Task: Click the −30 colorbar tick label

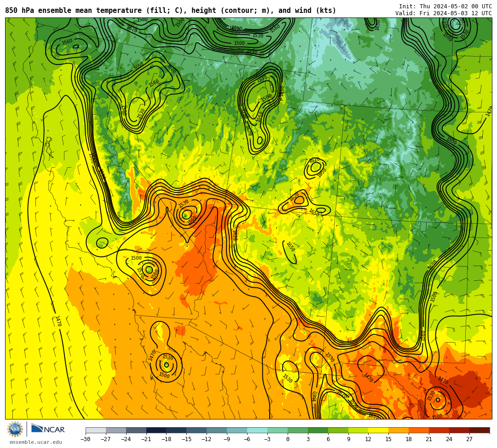Action: (x=86, y=439)
